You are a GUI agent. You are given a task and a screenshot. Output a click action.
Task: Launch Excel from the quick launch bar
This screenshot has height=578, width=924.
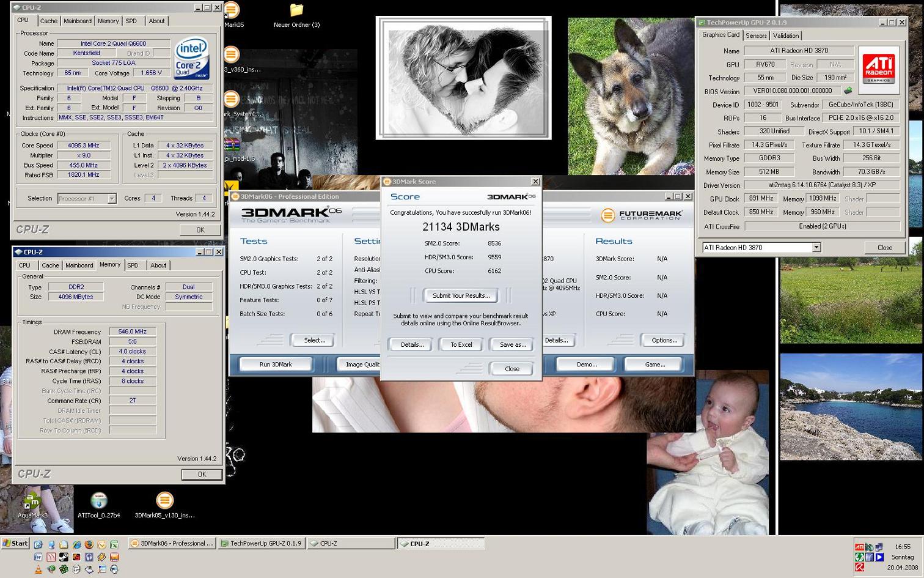[114, 544]
